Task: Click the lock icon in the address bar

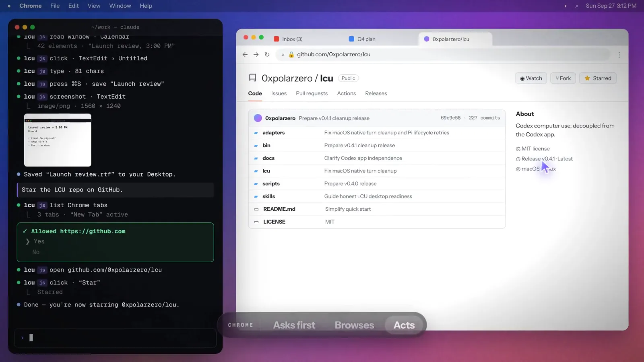Action: click(291, 55)
